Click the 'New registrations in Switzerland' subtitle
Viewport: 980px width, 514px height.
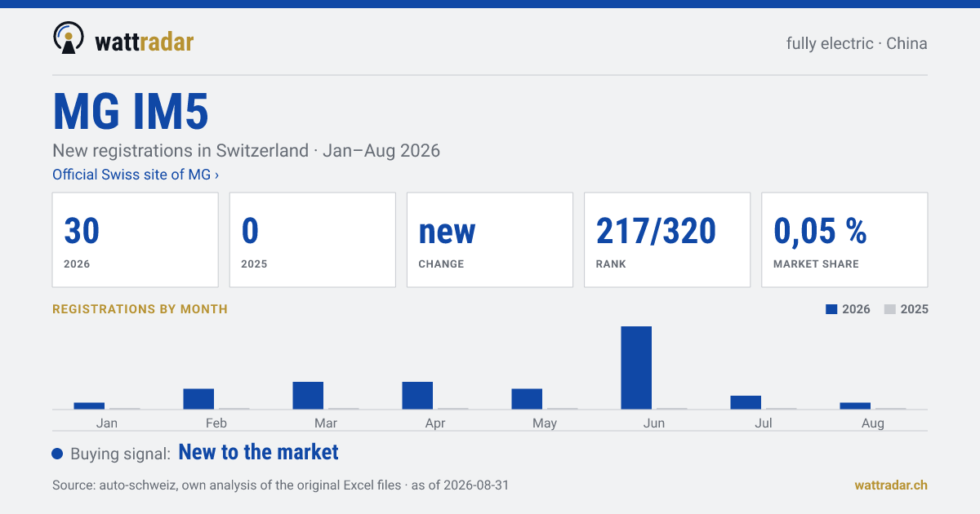[x=246, y=151]
